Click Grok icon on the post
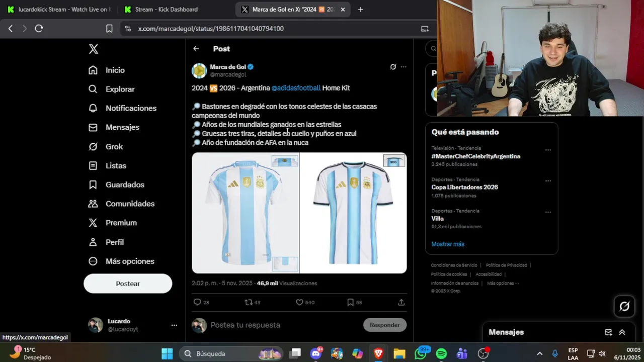 point(393,67)
